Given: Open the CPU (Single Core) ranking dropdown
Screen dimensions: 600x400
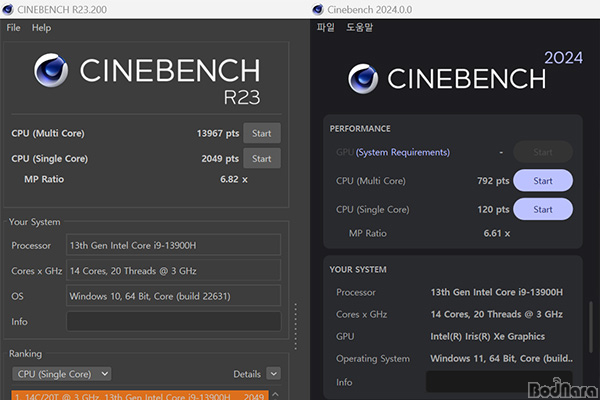Looking at the screenshot, I should click(x=62, y=374).
